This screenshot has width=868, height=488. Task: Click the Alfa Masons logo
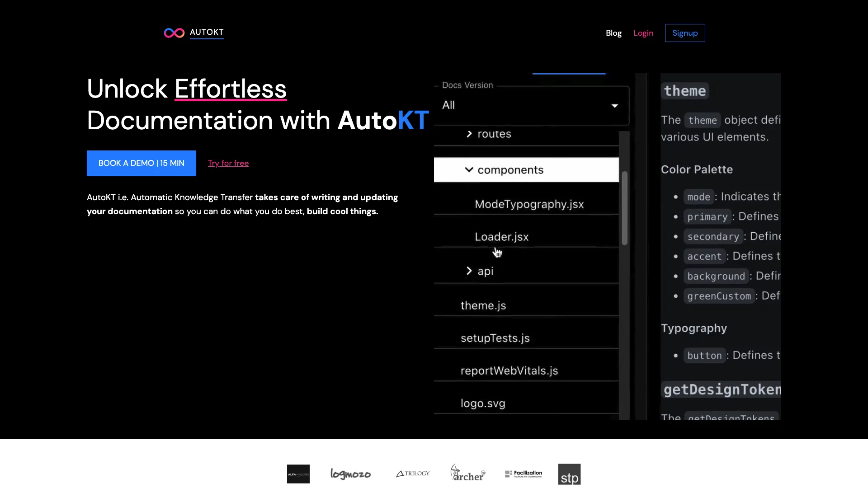click(298, 474)
